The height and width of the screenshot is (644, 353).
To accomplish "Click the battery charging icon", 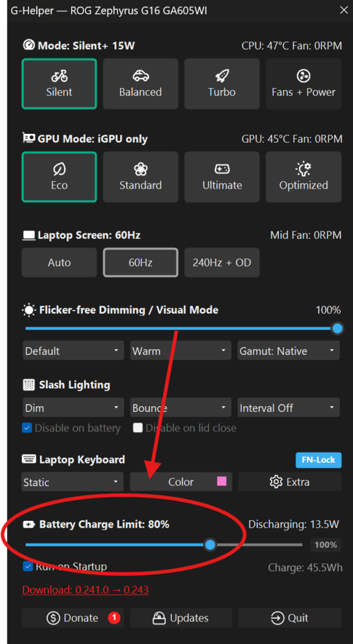I will coord(30,525).
